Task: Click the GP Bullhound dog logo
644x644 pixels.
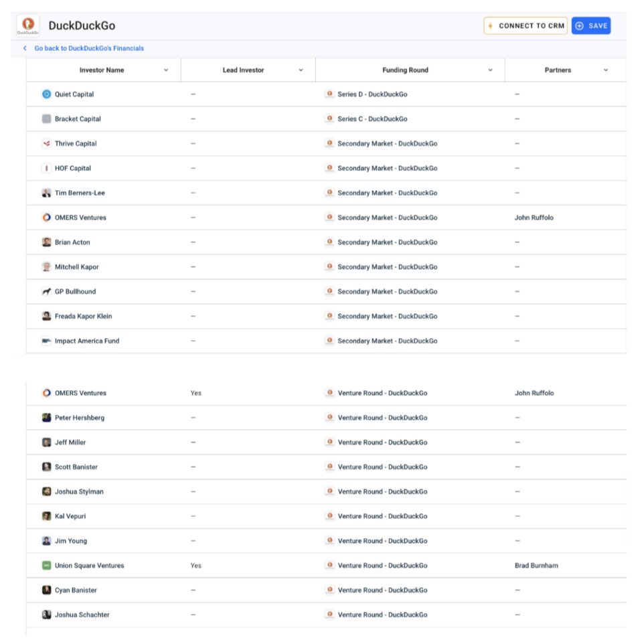Action: click(46, 291)
